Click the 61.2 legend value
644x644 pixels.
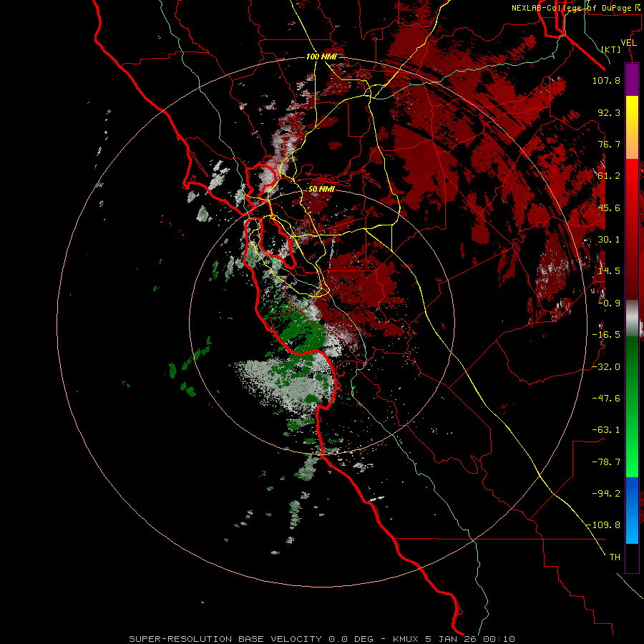(x=609, y=176)
